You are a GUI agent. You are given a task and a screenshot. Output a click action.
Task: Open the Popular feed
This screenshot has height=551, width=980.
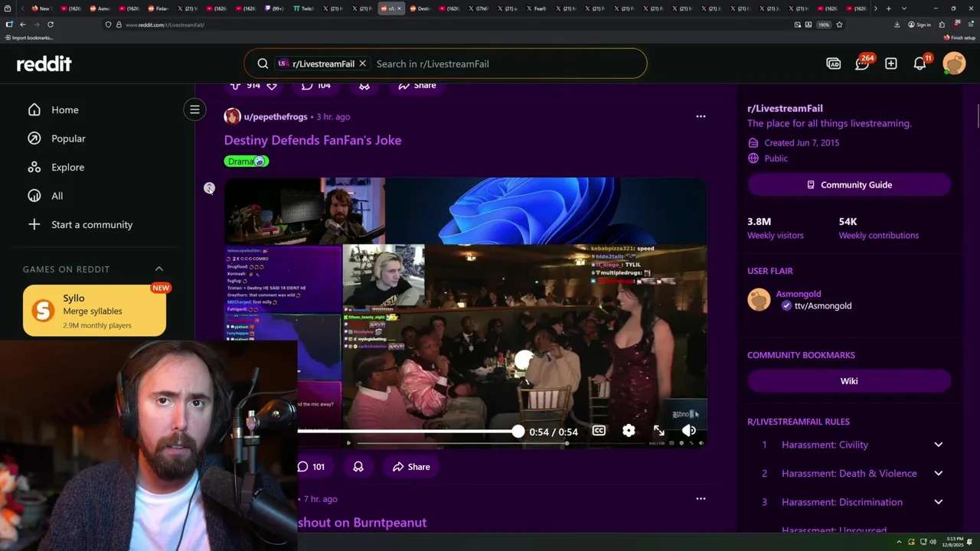point(68,139)
